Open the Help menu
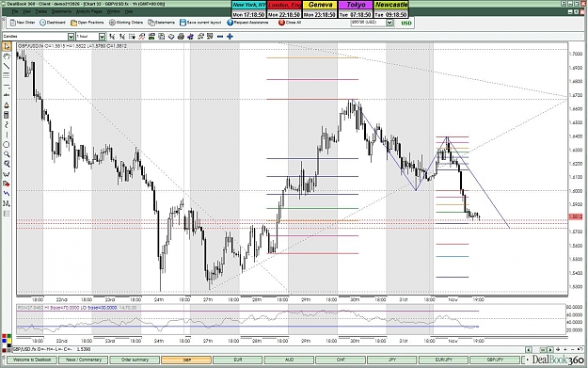This screenshot has width=588, height=368. [129, 12]
